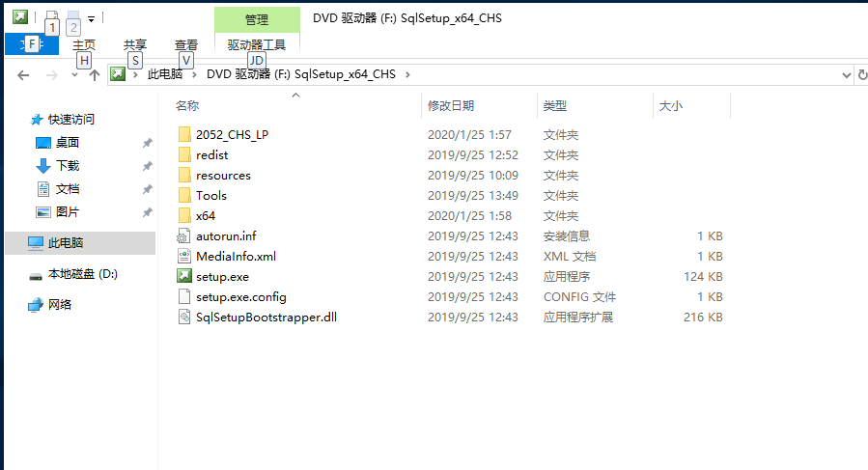Select 下载 in navigation pane
This screenshot has height=470, width=868.
click(68, 166)
